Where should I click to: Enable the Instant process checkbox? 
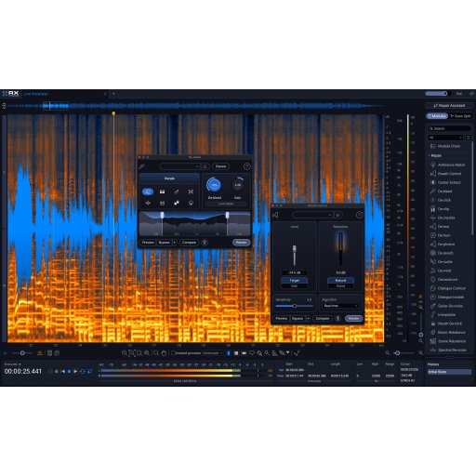tap(174, 353)
